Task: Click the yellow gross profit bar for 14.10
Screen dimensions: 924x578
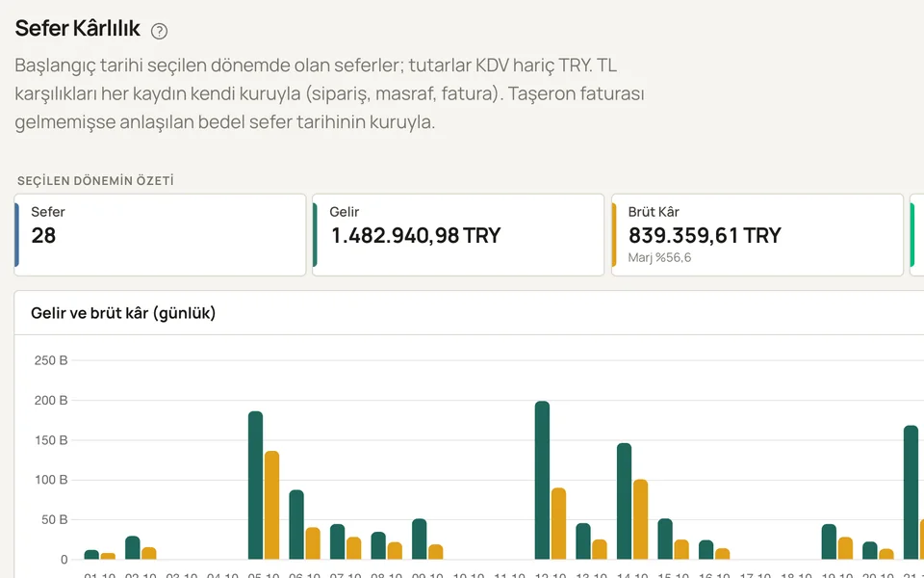Action: [641, 519]
